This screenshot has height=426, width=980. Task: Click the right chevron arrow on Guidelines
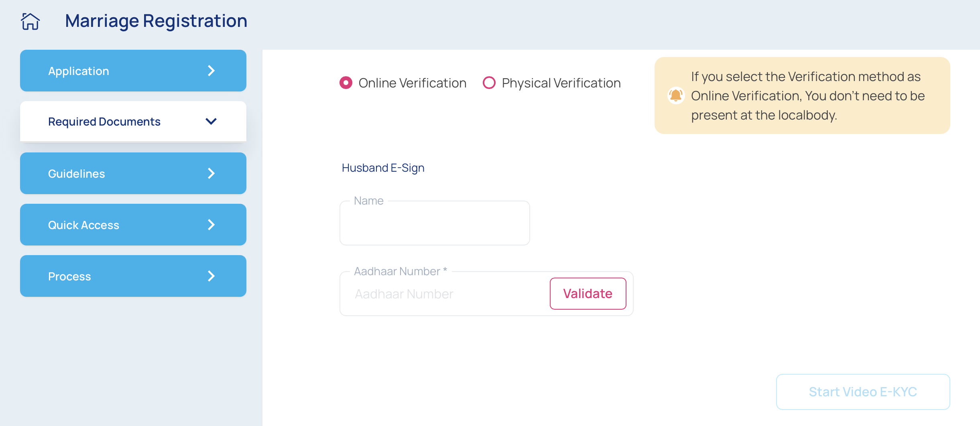pos(211,174)
